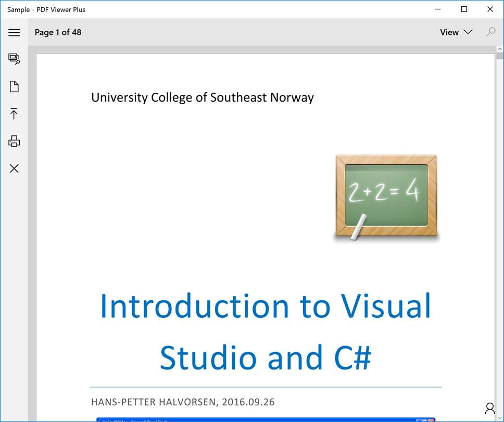Image resolution: width=504 pixels, height=422 pixels.
Task: Click University College of Southeast Norway text
Action: pos(203,97)
